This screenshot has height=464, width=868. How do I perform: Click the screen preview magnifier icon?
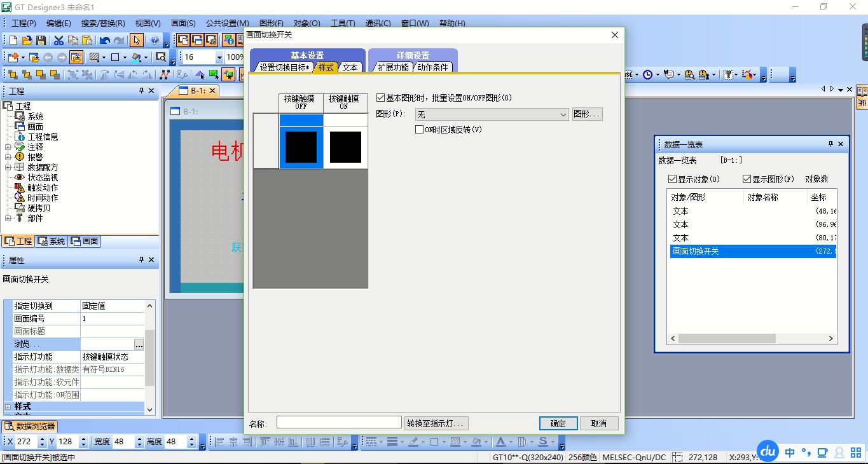point(160,57)
